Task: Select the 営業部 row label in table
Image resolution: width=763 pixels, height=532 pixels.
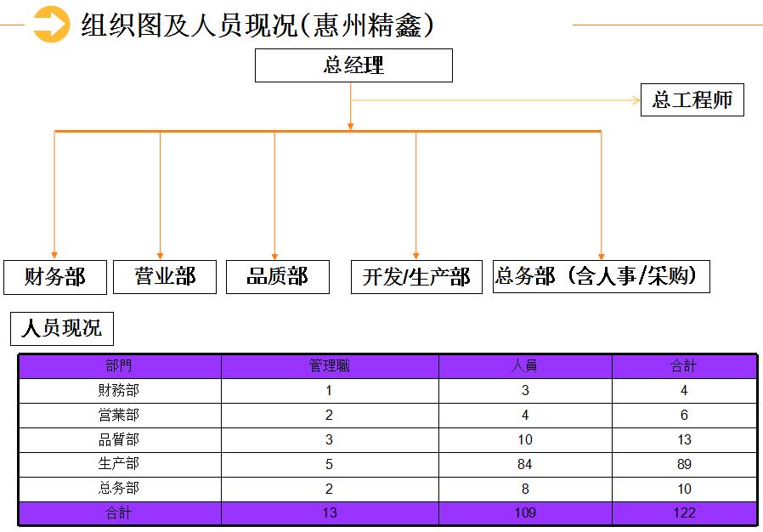Action: (x=119, y=416)
